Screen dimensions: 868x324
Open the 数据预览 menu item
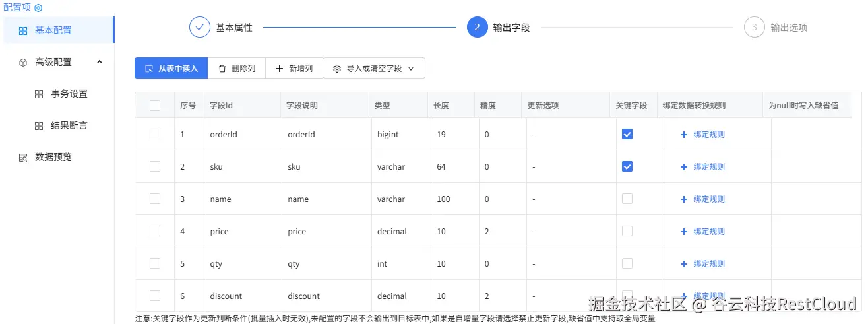tap(58, 157)
